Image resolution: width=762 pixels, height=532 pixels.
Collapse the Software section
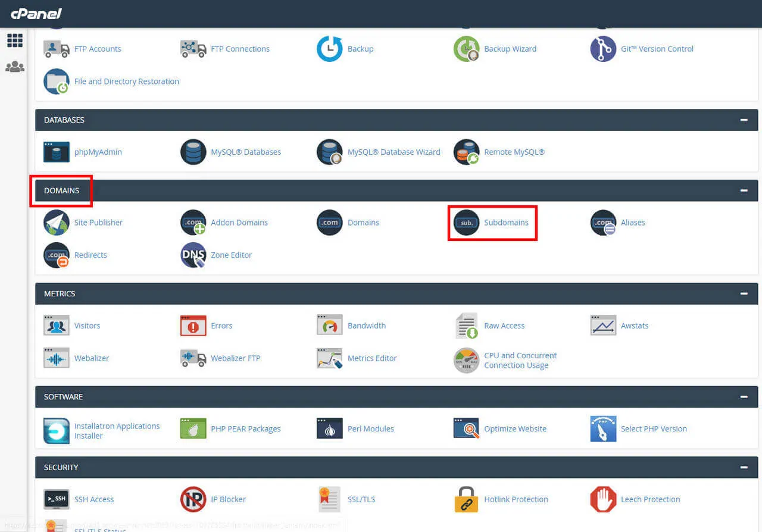[744, 397]
